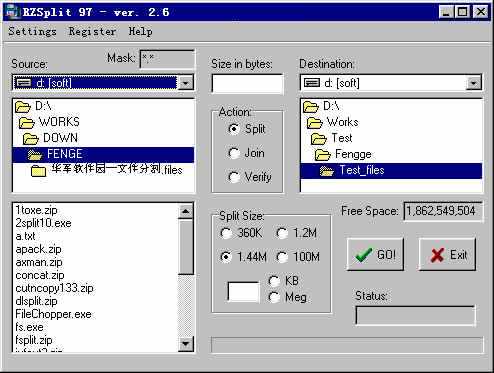Click the Fengge folder icon in Destination
The width and height of the screenshot is (494, 373).
pos(322,154)
